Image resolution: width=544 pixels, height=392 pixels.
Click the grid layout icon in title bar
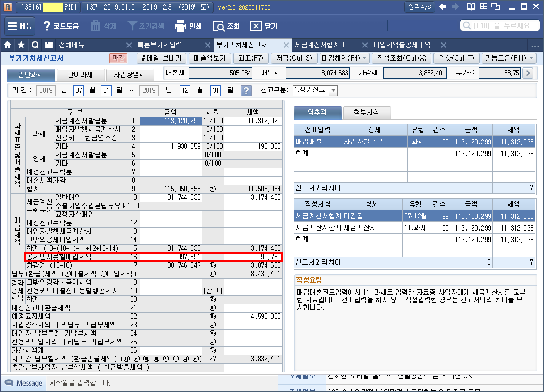pos(483,6)
